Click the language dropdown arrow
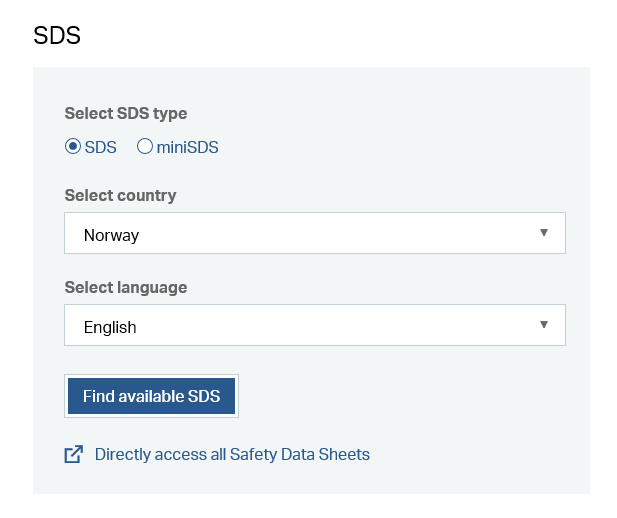This screenshot has width=617, height=518. coord(544,325)
